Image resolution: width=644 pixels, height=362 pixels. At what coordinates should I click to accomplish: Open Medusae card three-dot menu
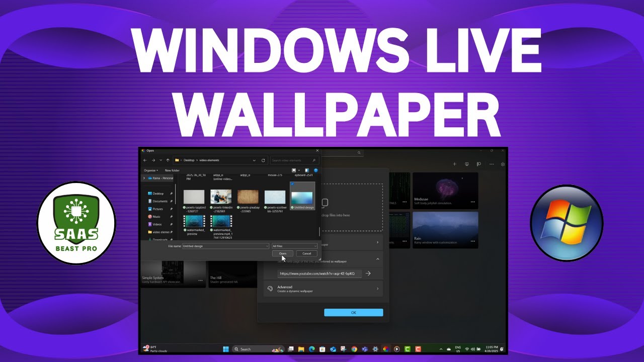(472, 202)
